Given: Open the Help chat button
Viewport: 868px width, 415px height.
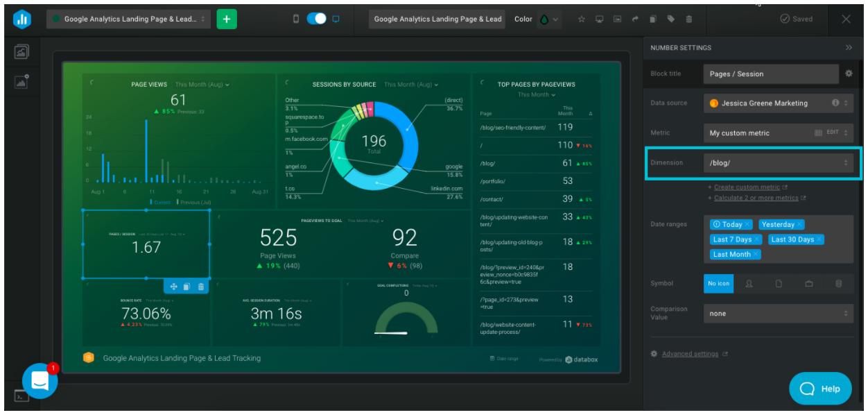Looking at the screenshot, I should [x=819, y=389].
